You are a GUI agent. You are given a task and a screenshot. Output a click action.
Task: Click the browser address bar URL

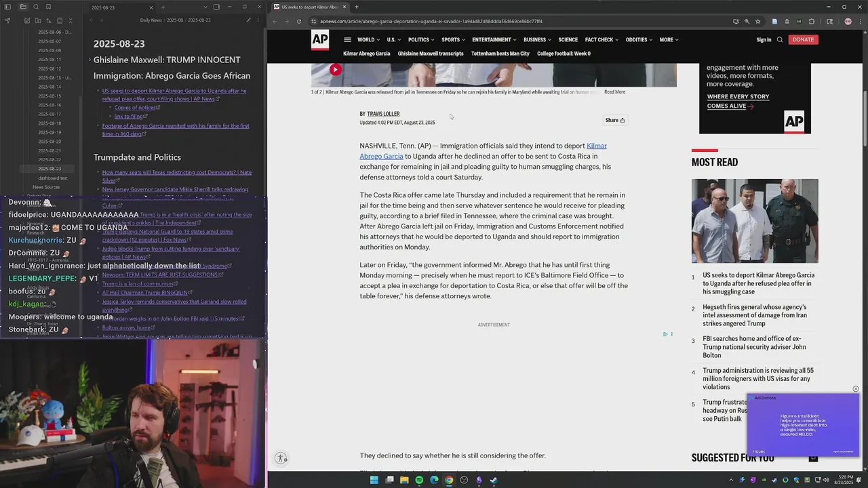(431, 21)
